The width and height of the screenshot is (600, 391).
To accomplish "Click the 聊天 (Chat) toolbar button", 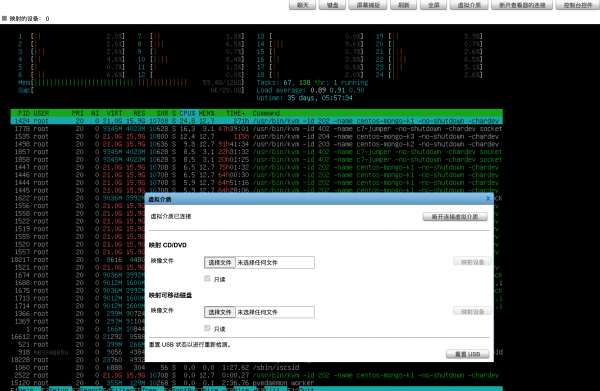I will point(302,5).
